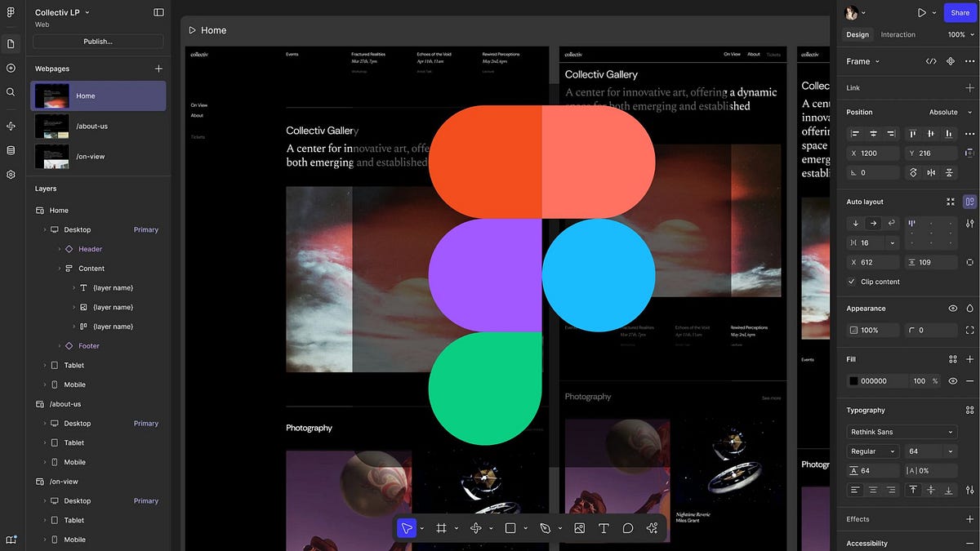Click the preview play button
This screenshot has width=980, height=551.
[x=921, y=12]
